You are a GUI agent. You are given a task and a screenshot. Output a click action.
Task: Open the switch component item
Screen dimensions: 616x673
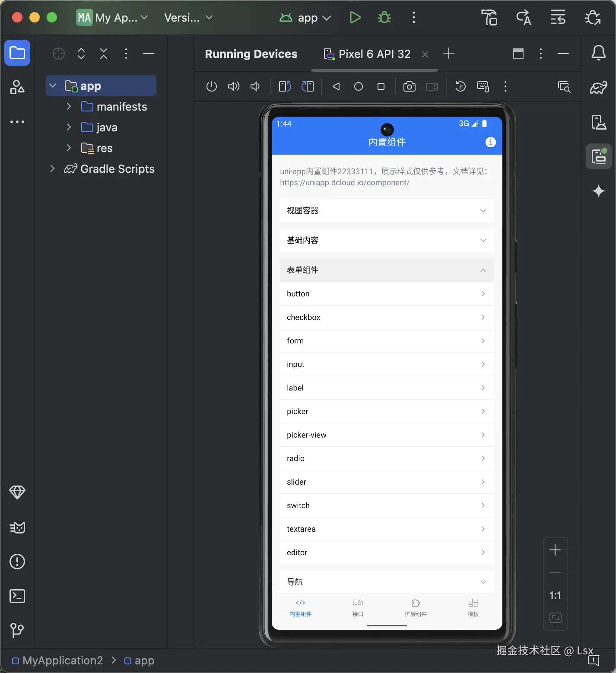387,505
